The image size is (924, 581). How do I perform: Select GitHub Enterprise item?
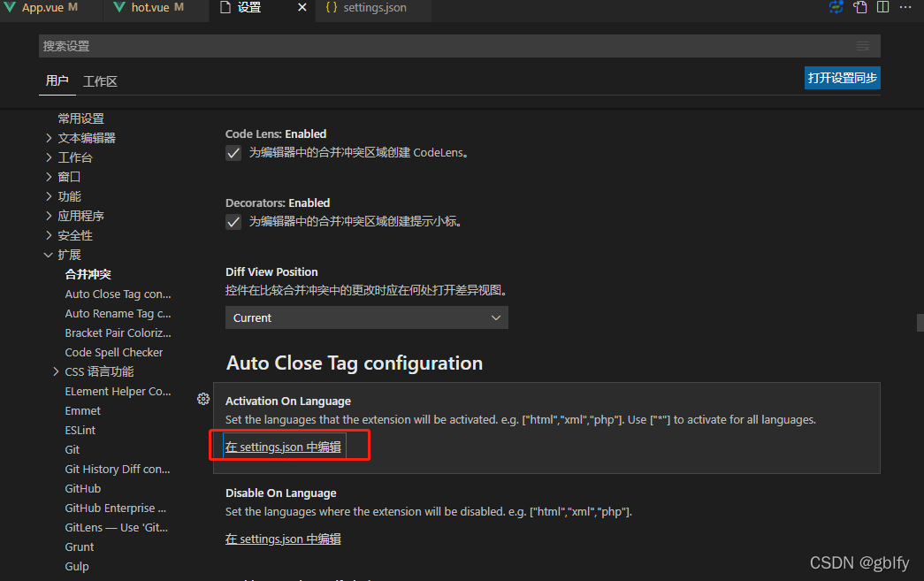tap(116, 508)
